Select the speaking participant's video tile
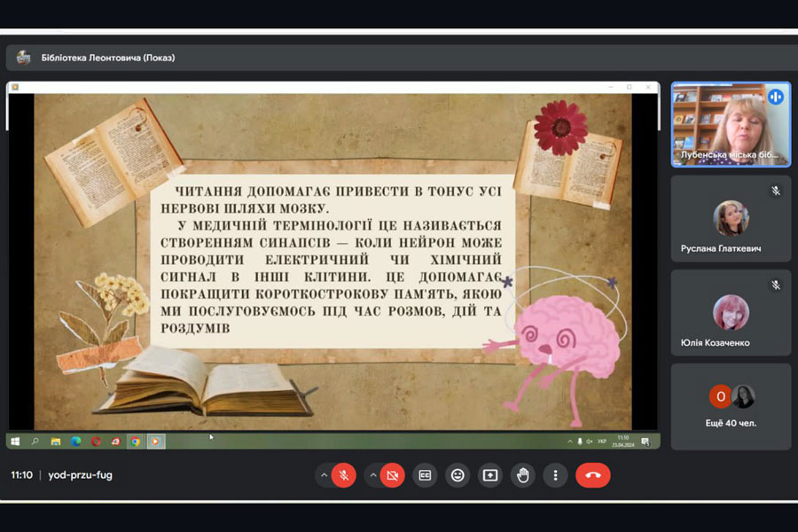 (730, 124)
